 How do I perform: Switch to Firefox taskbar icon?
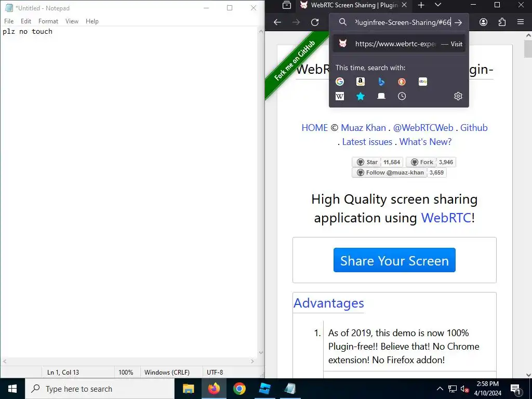214,389
